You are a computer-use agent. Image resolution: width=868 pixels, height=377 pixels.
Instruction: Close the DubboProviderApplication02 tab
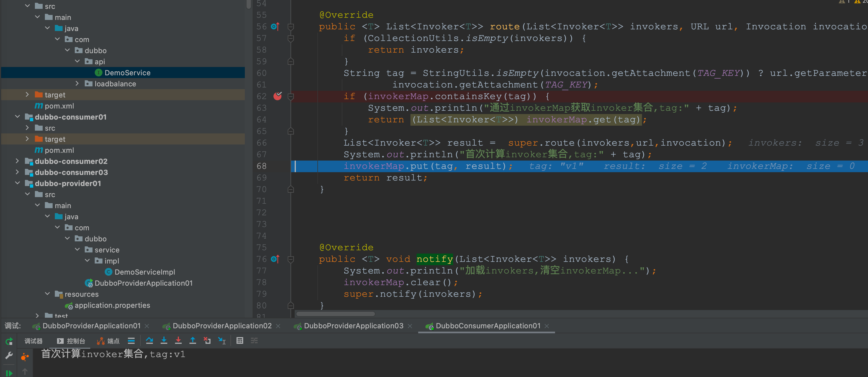coord(278,326)
